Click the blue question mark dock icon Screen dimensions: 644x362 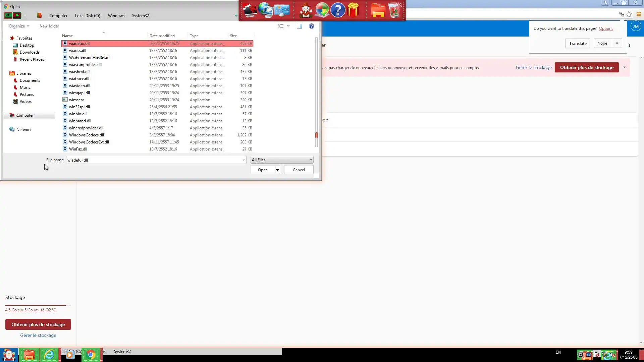pyautogui.click(x=337, y=10)
